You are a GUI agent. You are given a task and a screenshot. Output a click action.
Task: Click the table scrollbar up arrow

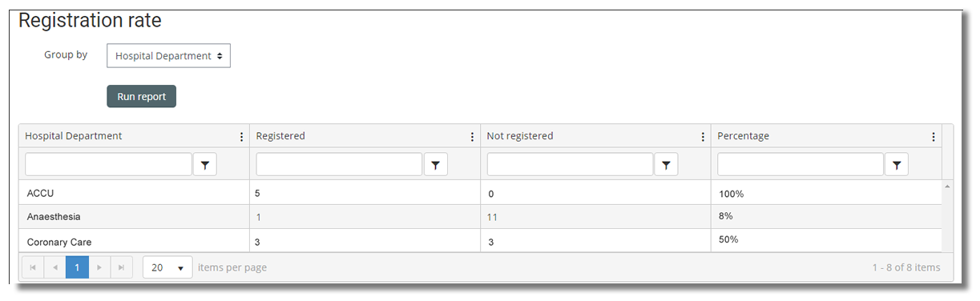(948, 186)
